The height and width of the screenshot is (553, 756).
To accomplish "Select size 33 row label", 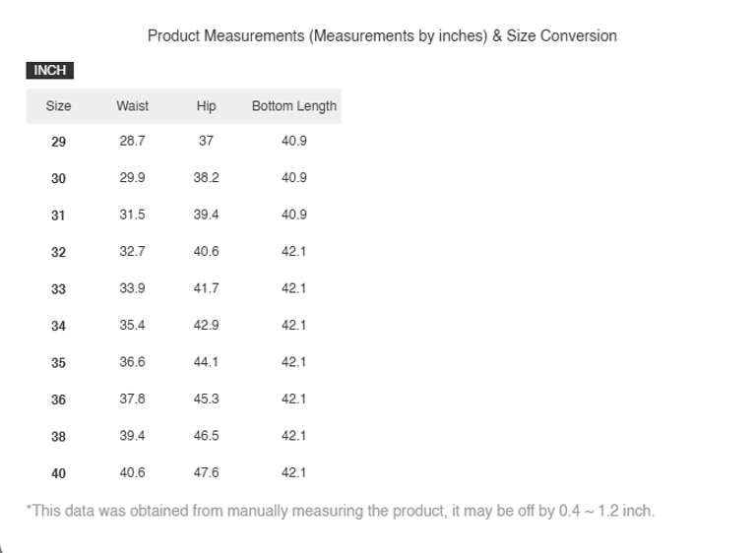I will (x=58, y=289).
